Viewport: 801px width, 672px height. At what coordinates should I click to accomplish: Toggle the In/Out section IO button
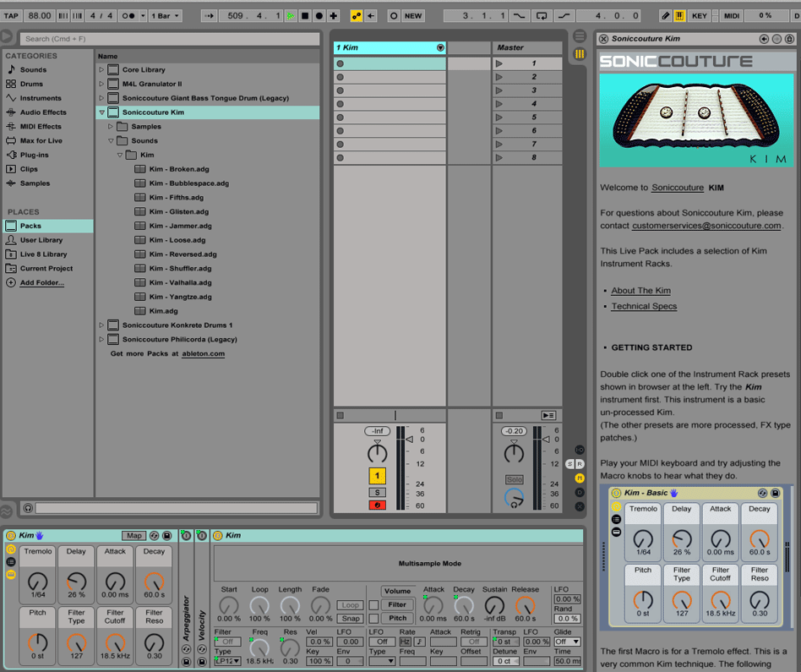(580, 450)
